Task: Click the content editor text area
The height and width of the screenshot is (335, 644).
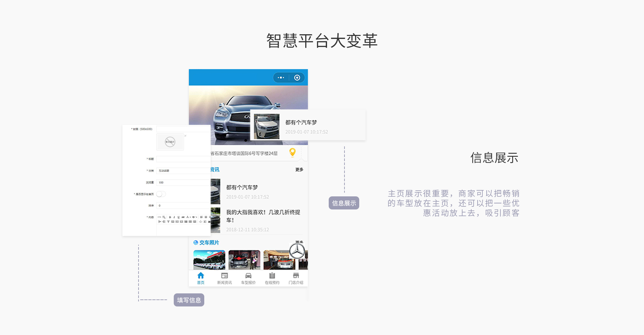Action: click(x=183, y=230)
